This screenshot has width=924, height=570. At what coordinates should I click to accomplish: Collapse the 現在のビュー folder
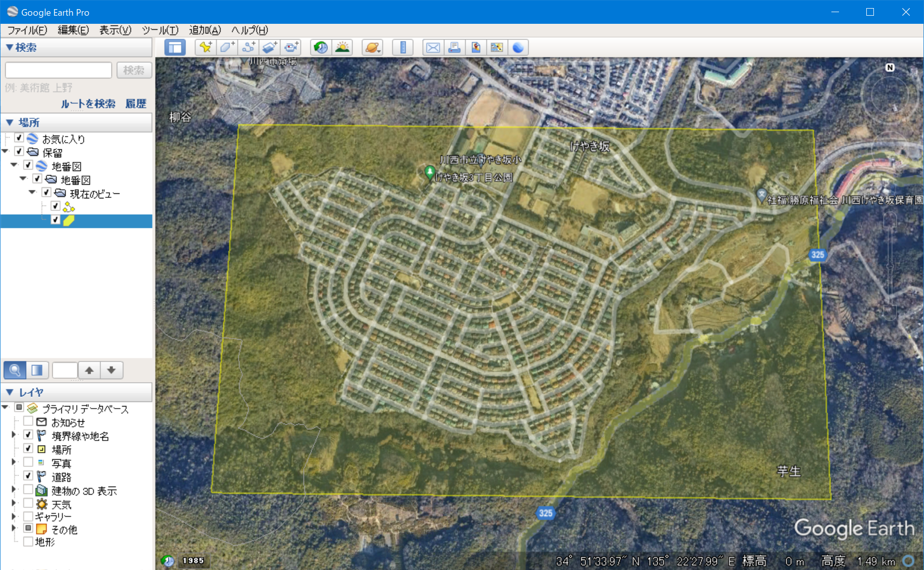tap(32, 192)
